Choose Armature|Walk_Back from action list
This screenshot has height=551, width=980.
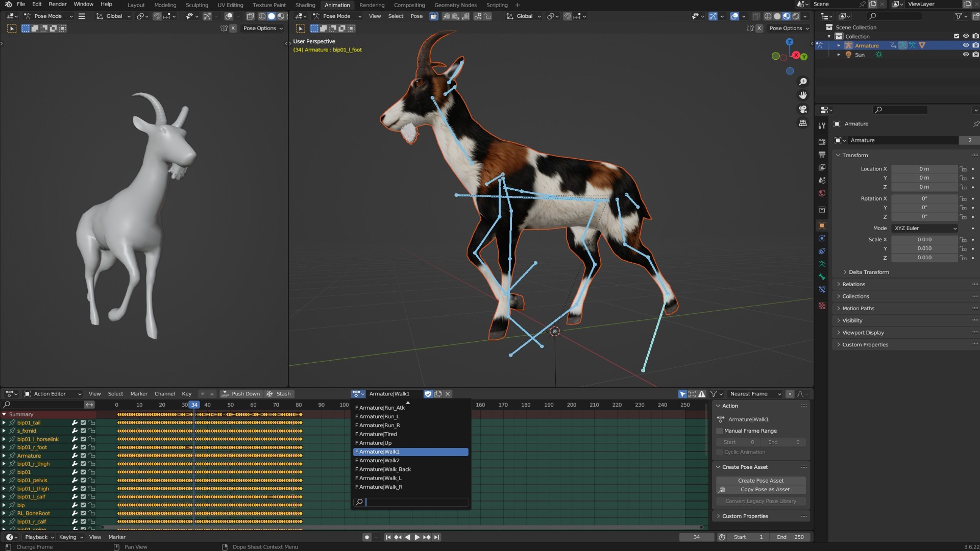pyautogui.click(x=410, y=469)
